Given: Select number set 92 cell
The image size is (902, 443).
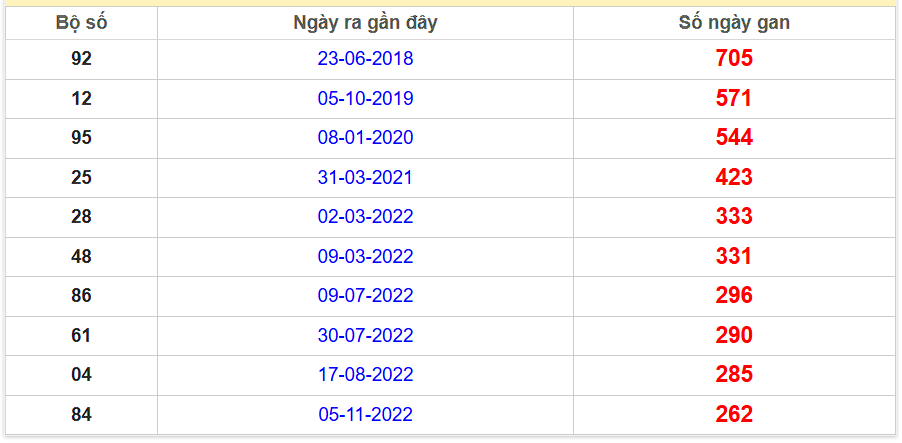Looking at the screenshot, I should coord(82,59).
